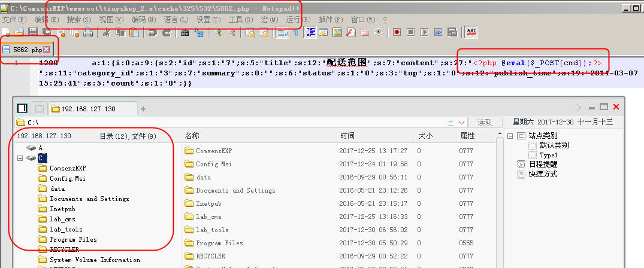Viewport: 644px width, 268px height.
Task: Open the 插件(P) menu
Action: tap(330, 20)
